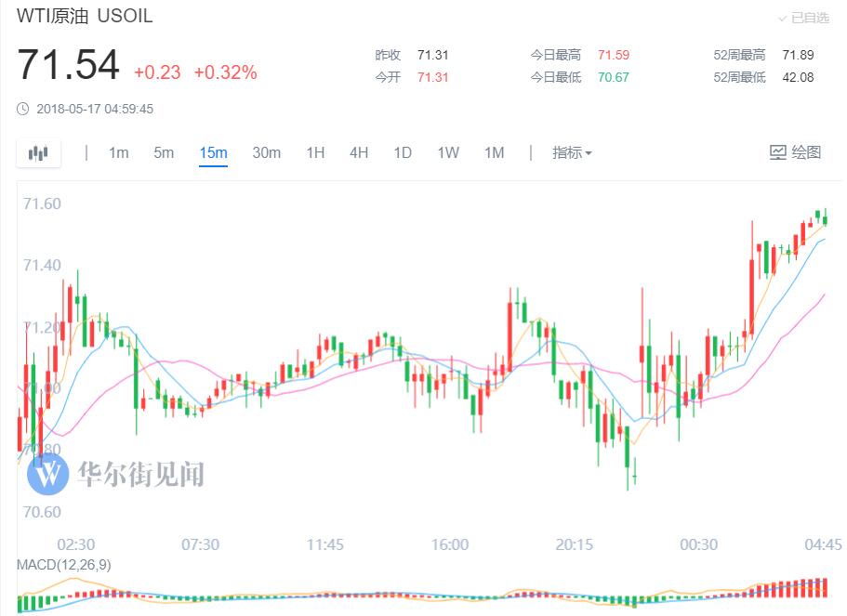Click the clock icon beside the timestamp

[x=23, y=109]
